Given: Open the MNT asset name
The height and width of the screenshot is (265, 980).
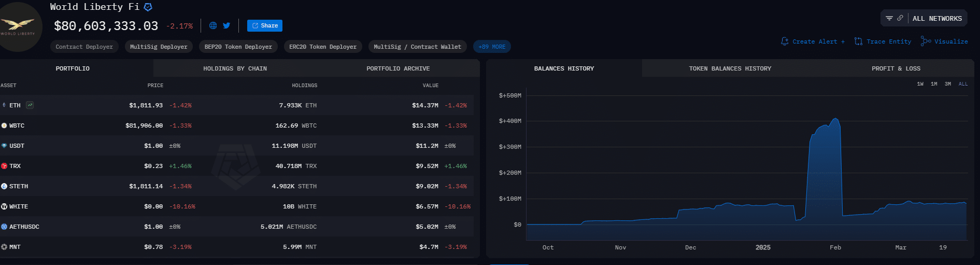Looking at the screenshot, I should (x=15, y=247).
